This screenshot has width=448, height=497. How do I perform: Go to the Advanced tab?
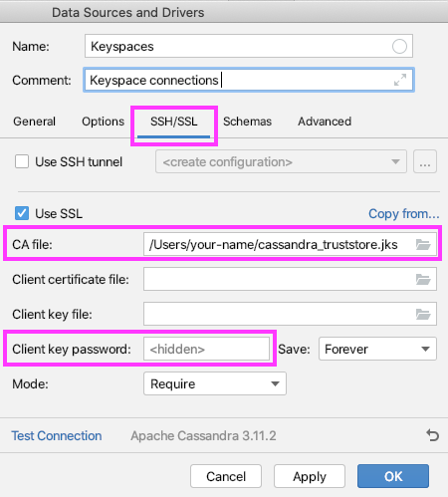pyautogui.click(x=325, y=122)
